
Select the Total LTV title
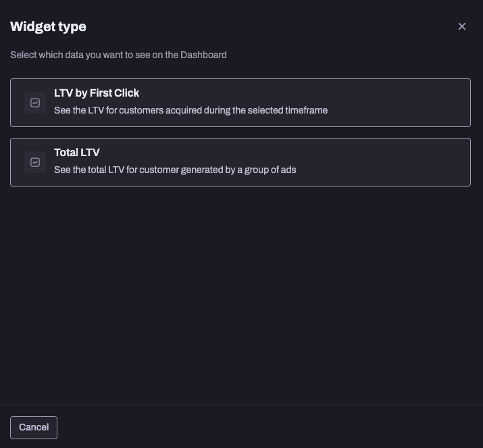pyautogui.click(x=77, y=153)
